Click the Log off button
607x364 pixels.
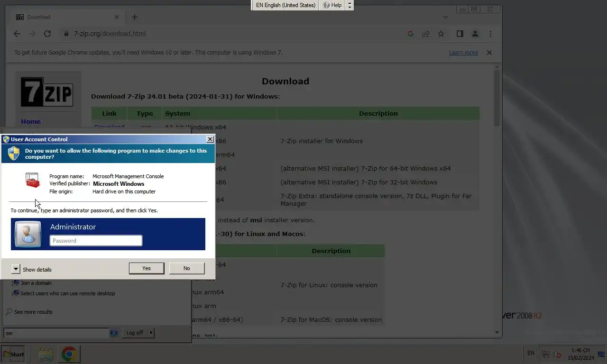[135, 333]
